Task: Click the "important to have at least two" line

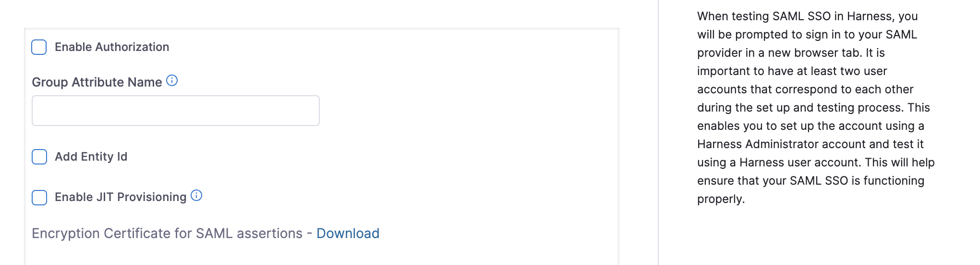Action: 792,71
